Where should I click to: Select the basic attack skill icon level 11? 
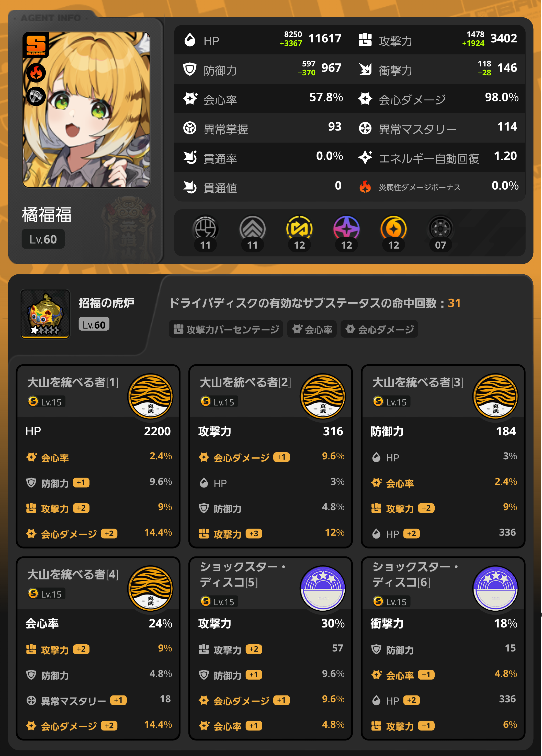[x=206, y=229]
